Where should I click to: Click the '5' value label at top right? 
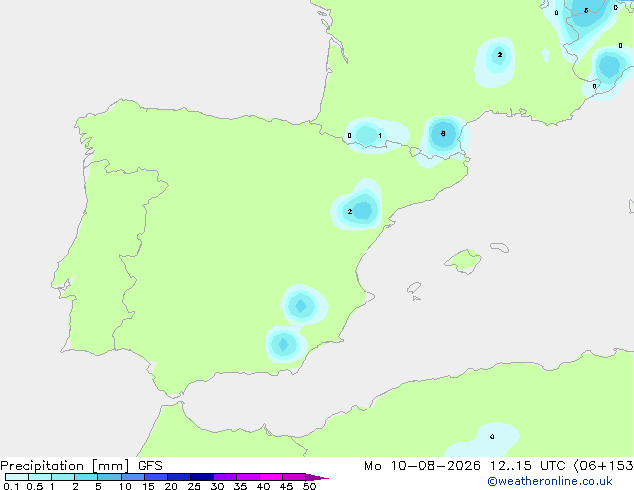coord(586,11)
